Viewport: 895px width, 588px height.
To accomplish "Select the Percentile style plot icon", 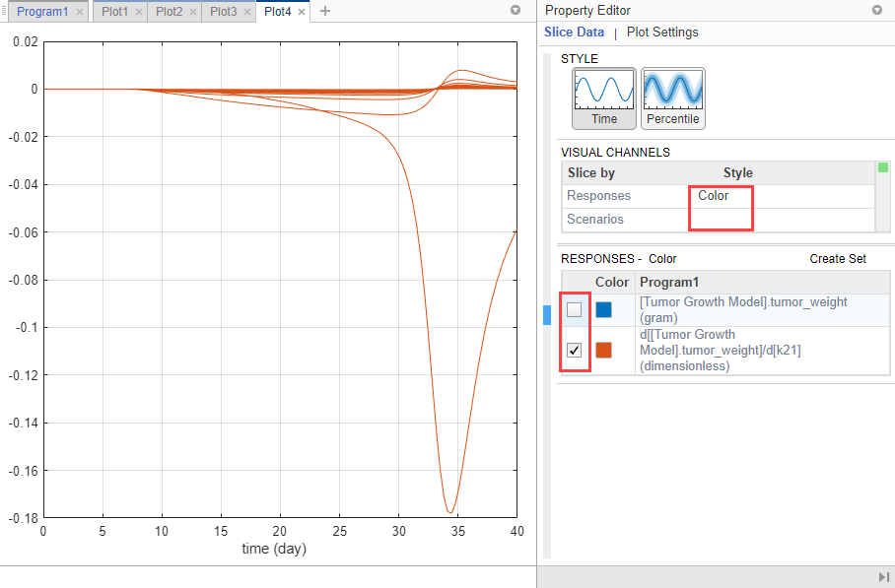I will 673,98.
